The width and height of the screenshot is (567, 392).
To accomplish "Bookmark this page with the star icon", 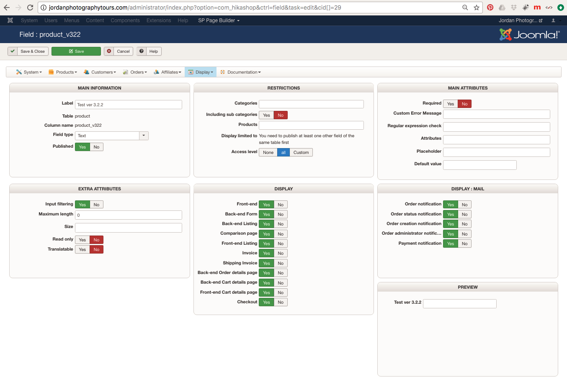I will [477, 8].
